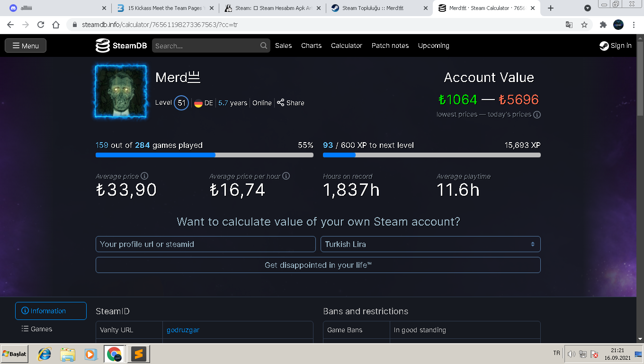Open the Sales page in the navbar
This screenshot has width=644, height=364.
pos(283,45)
